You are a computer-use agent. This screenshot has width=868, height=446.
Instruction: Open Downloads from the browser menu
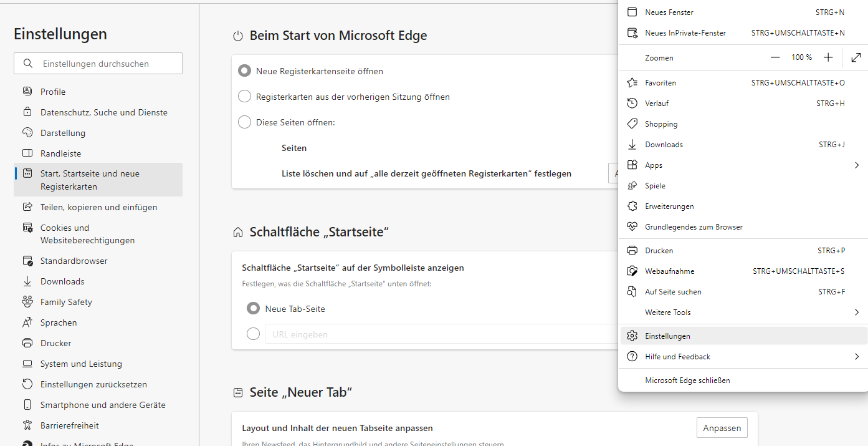[664, 145]
